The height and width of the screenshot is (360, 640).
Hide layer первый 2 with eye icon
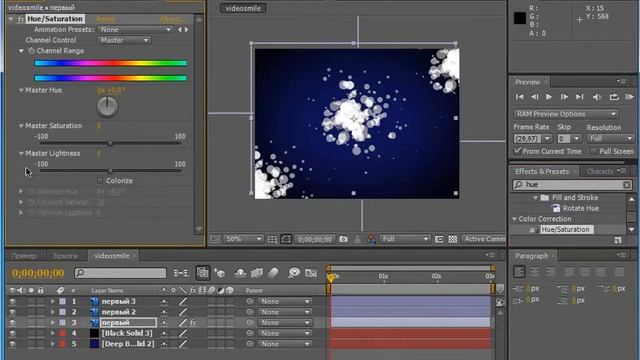(12, 312)
